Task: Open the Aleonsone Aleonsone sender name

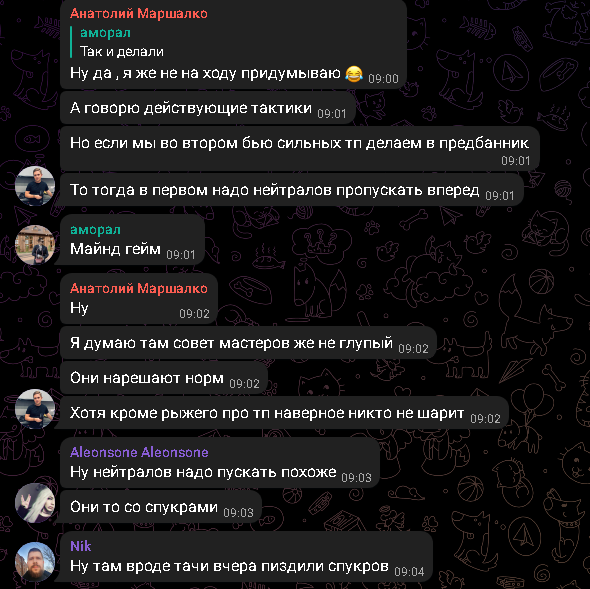Action: coord(139,452)
